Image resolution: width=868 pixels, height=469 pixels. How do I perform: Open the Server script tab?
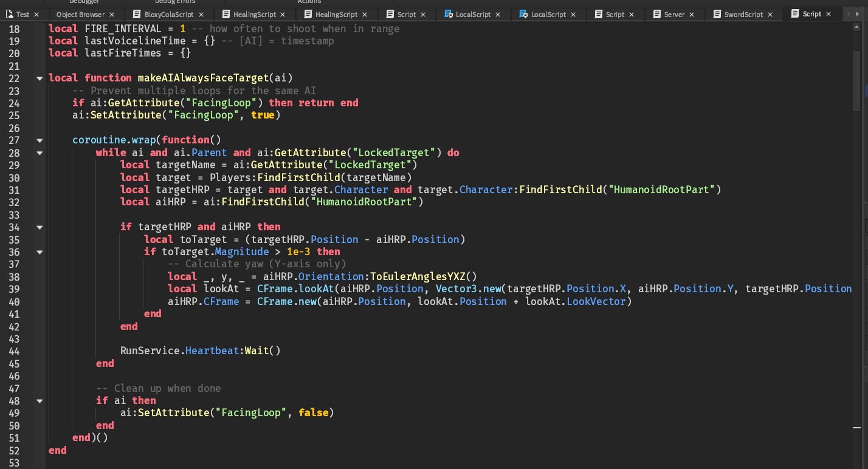(x=674, y=14)
